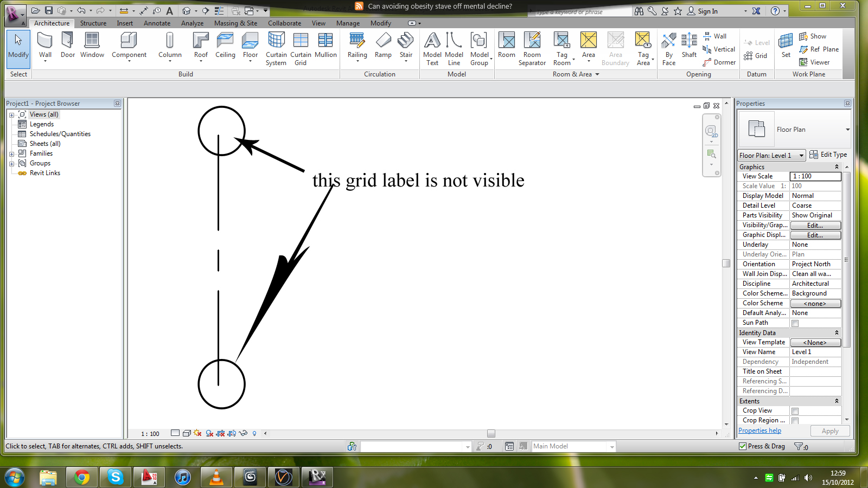Expand the Room & Area panel dropdown
This screenshot has height=488, width=868.
pyautogui.click(x=597, y=74)
